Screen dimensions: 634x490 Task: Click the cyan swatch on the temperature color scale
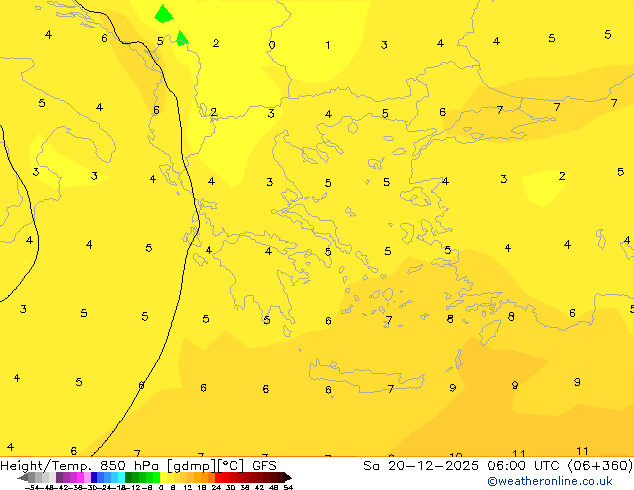(121, 477)
